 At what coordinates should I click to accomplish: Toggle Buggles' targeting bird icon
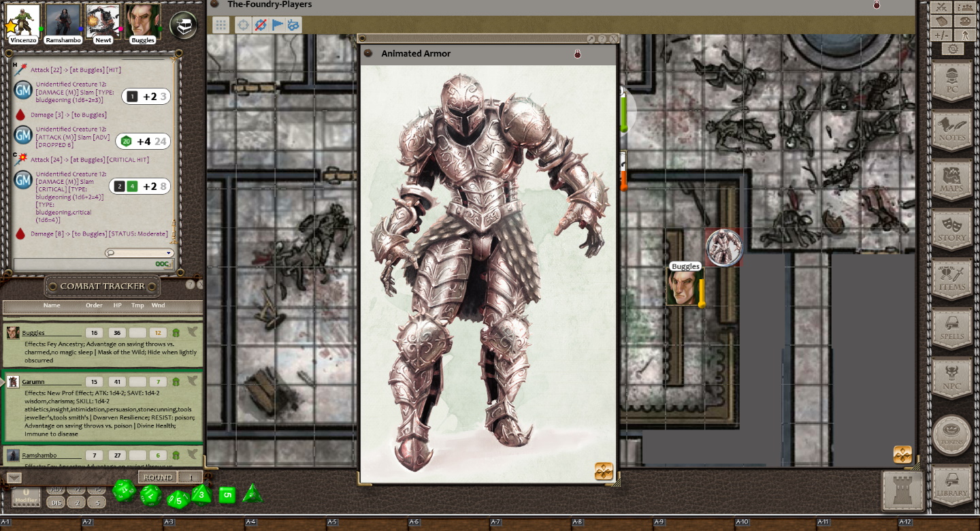click(x=193, y=332)
